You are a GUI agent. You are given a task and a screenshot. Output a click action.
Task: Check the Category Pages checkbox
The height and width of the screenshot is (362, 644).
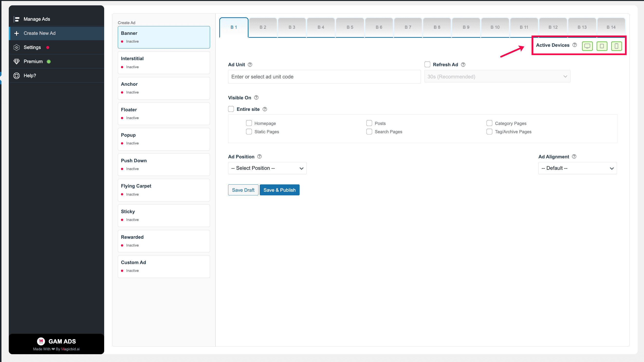click(489, 123)
